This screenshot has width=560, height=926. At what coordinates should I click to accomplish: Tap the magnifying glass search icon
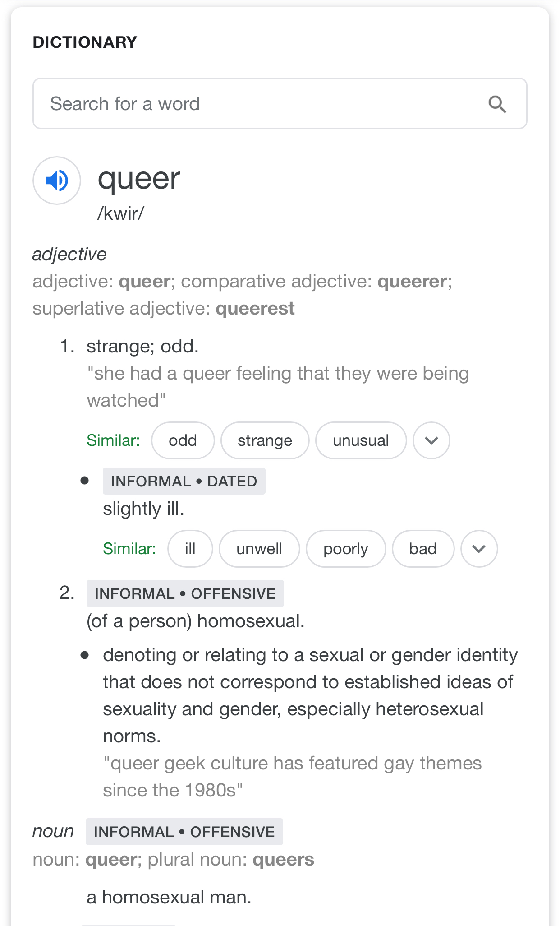pyautogui.click(x=497, y=104)
